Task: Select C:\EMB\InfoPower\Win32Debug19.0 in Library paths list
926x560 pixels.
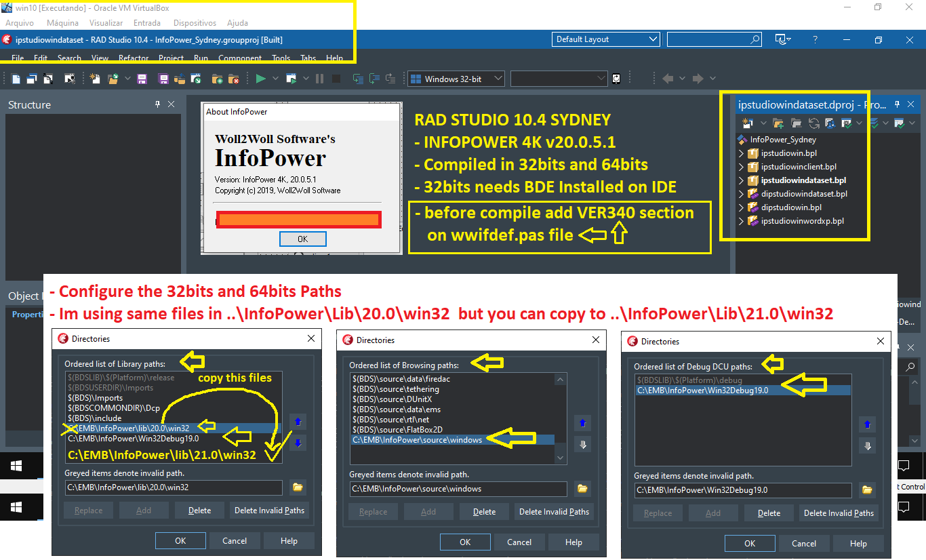Action: (134, 439)
